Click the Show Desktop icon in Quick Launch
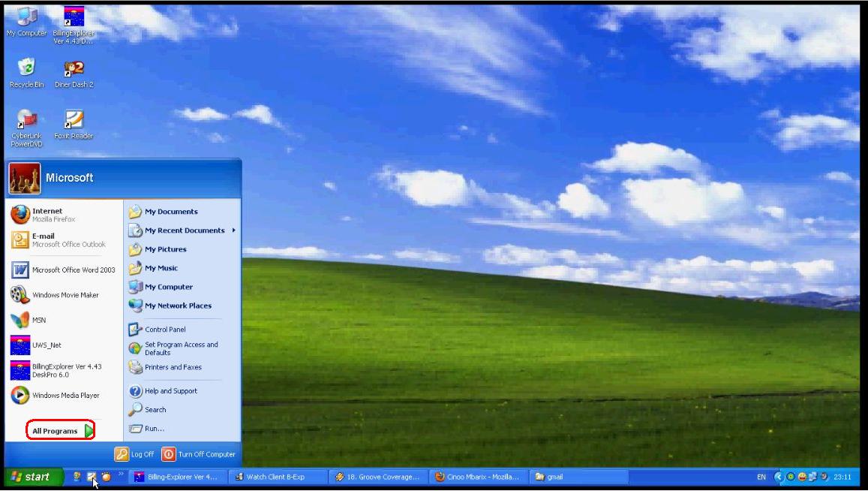This screenshot has width=868, height=491. tap(92, 477)
